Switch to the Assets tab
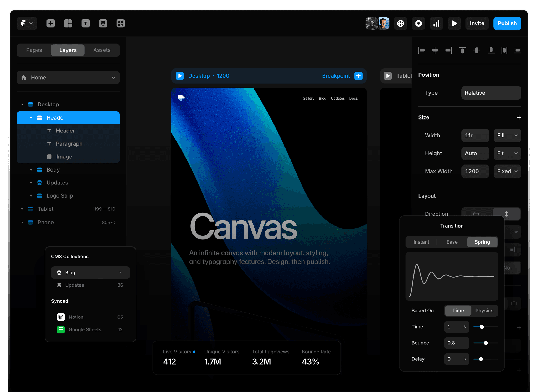The height and width of the screenshot is (392, 538). [x=102, y=50]
